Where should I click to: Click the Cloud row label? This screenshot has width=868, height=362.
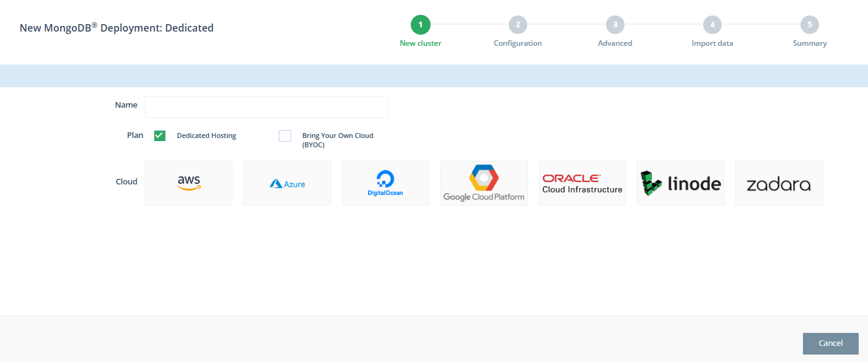click(x=126, y=182)
